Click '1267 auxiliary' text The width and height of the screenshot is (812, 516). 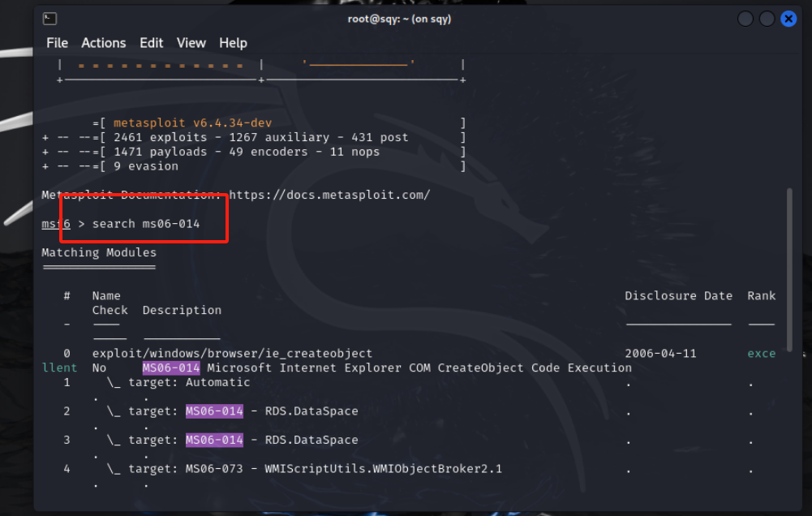click(x=279, y=137)
